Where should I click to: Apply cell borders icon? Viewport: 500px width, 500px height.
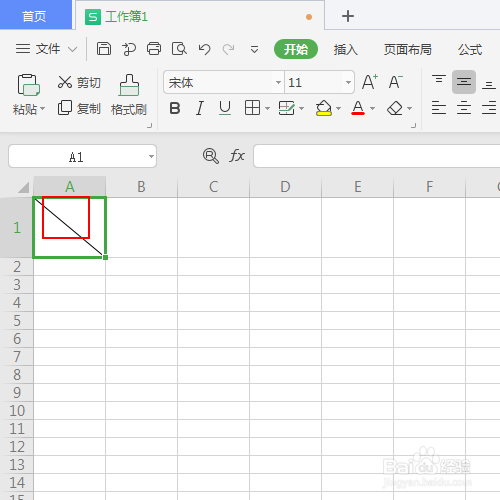pyautogui.click(x=252, y=108)
